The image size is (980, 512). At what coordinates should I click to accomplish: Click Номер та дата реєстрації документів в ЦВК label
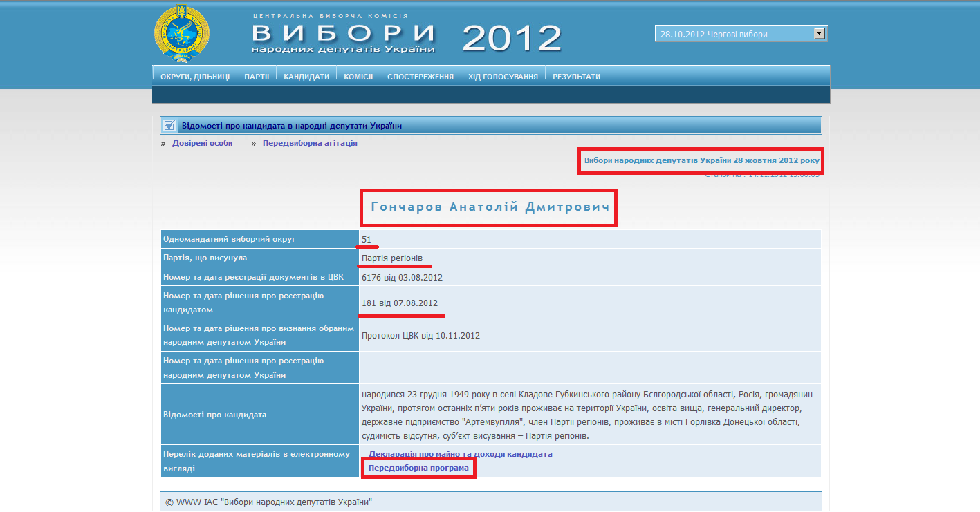coord(253,277)
